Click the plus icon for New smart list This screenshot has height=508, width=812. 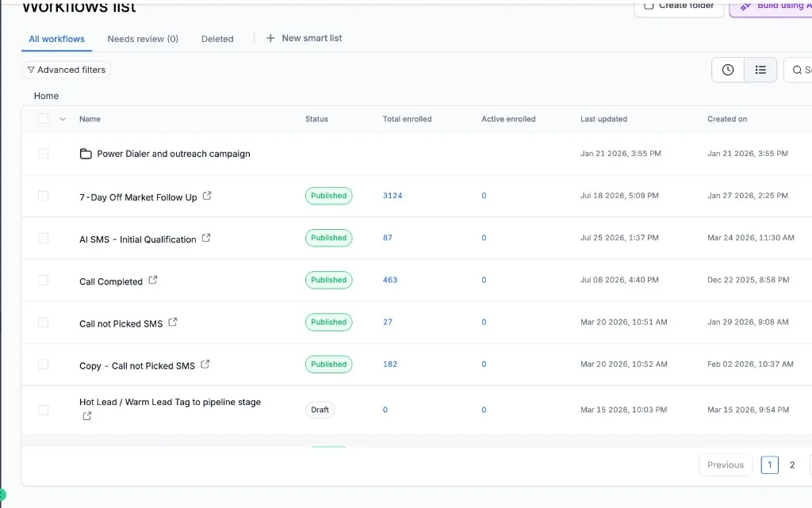pyautogui.click(x=270, y=38)
